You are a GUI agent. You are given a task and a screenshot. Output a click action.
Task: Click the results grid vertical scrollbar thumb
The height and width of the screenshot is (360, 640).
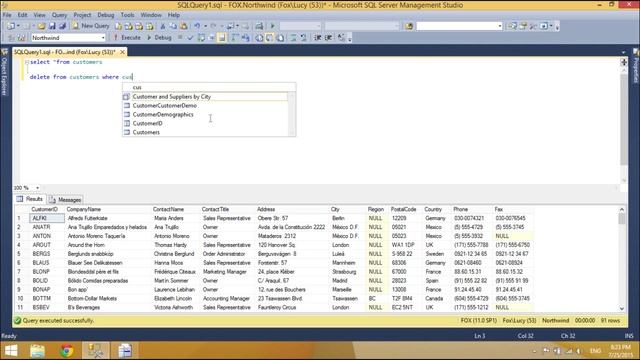click(x=622, y=219)
